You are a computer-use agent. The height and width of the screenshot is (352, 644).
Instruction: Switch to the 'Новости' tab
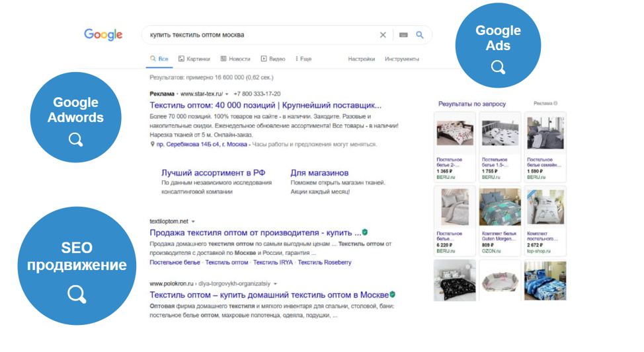[x=235, y=59]
